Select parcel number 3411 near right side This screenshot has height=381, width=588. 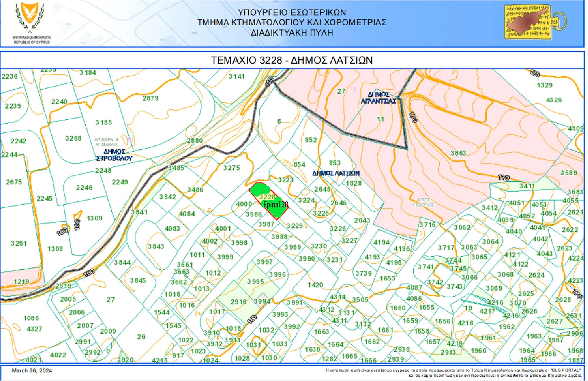tap(527, 186)
